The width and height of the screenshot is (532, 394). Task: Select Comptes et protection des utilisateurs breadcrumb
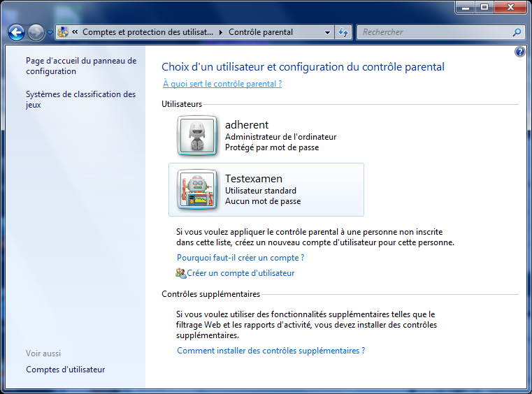(x=148, y=32)
